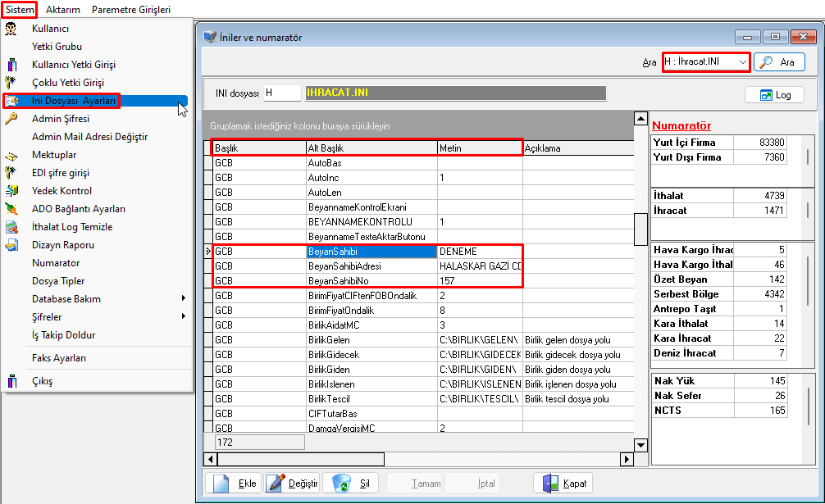
Task: Sort by the Açıklama column header
Action: 578,148
